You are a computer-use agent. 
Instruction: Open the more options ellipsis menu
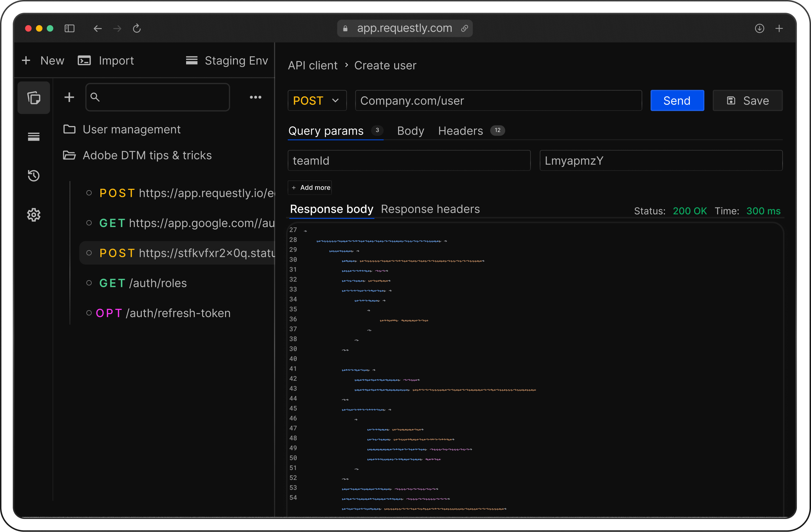(256, 97)
